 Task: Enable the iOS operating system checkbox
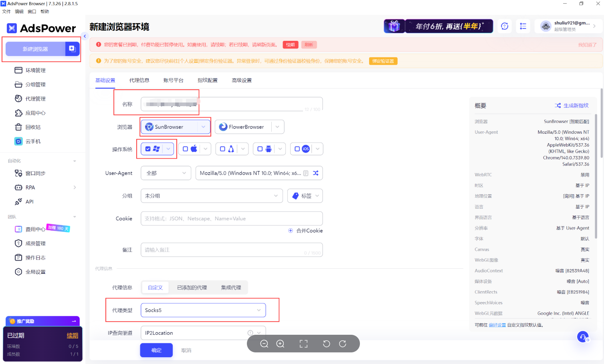click(297, 149)
